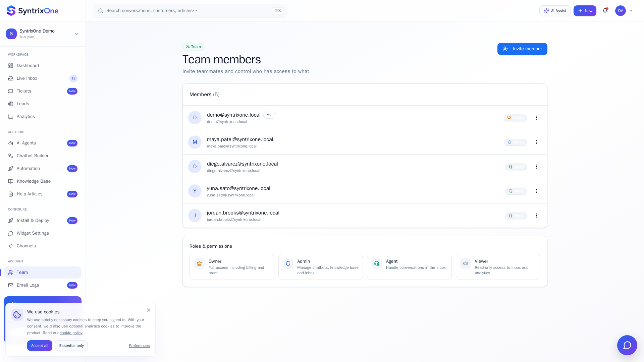The width and height of the screenshot is (644, 362).
Task: Focus the search conversations field
Action: [x=191, y=11]
